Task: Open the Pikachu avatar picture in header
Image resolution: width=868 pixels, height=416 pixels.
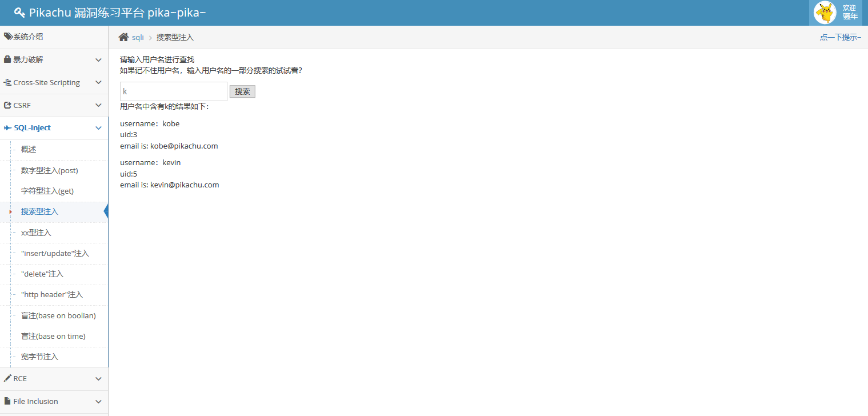Action: click(x=825, y=13)
